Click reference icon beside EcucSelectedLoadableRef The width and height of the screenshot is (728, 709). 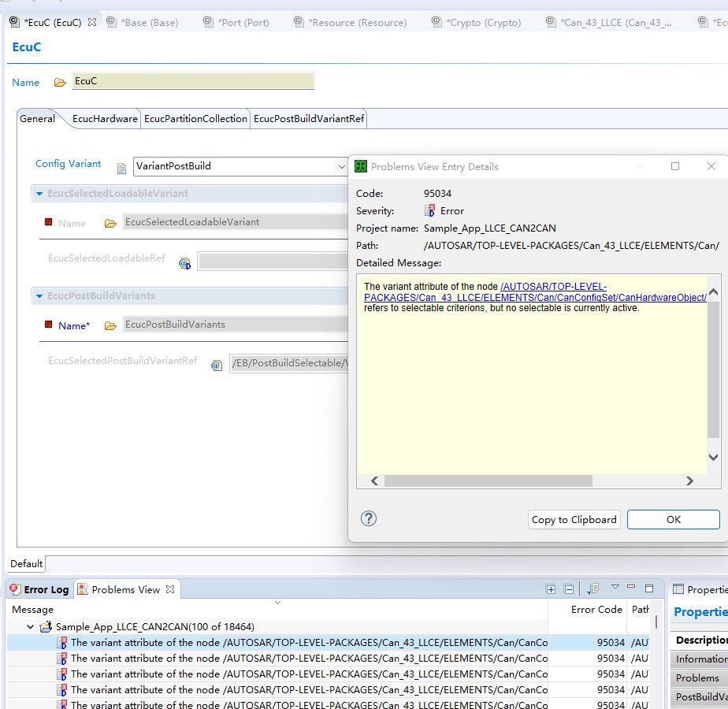[x=185, y=263]
